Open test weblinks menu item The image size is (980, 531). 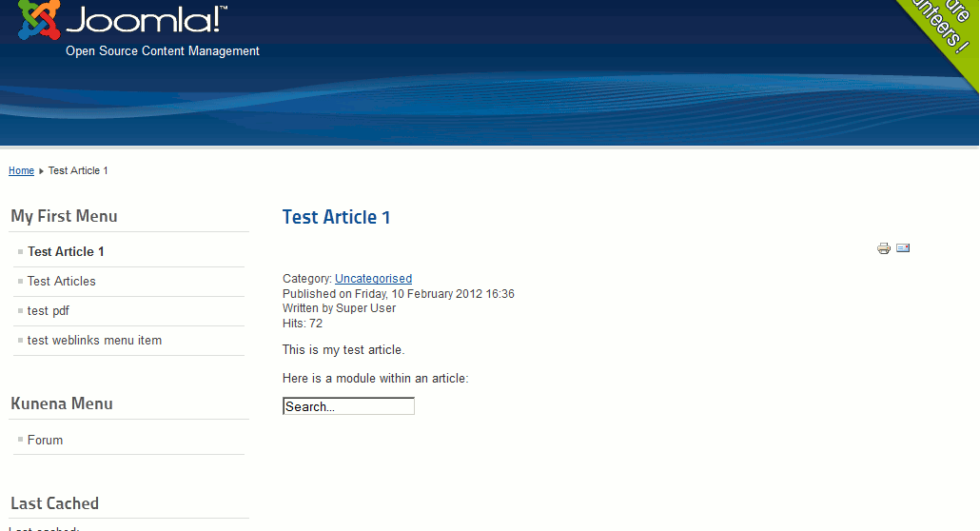point(94,341)
